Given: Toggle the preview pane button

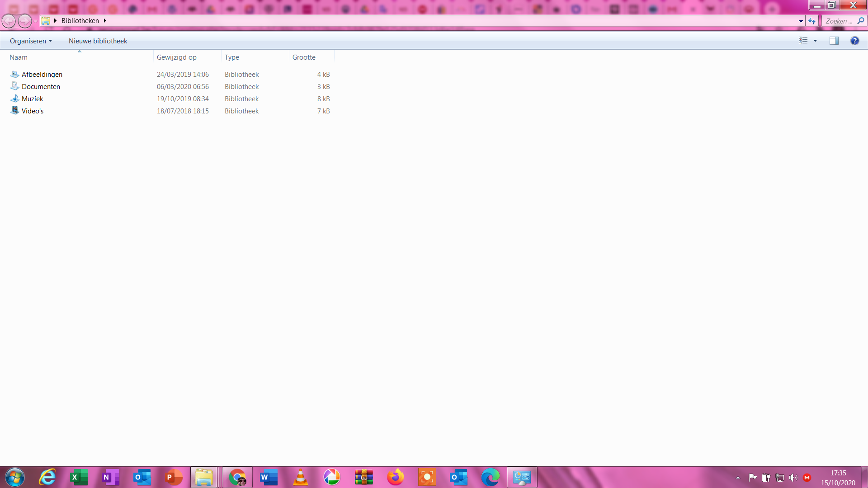Looking at the screenshot, I should pos(834,41).
